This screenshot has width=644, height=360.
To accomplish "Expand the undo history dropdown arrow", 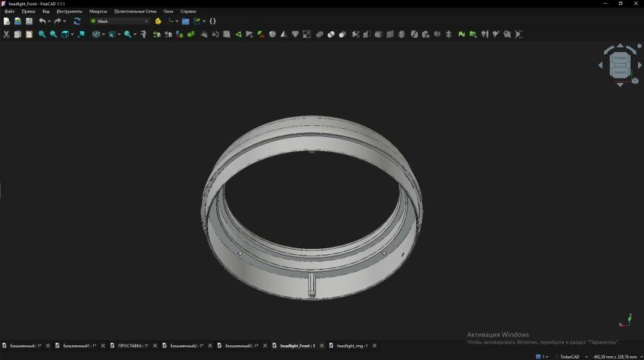I will (x=50, y=21).
